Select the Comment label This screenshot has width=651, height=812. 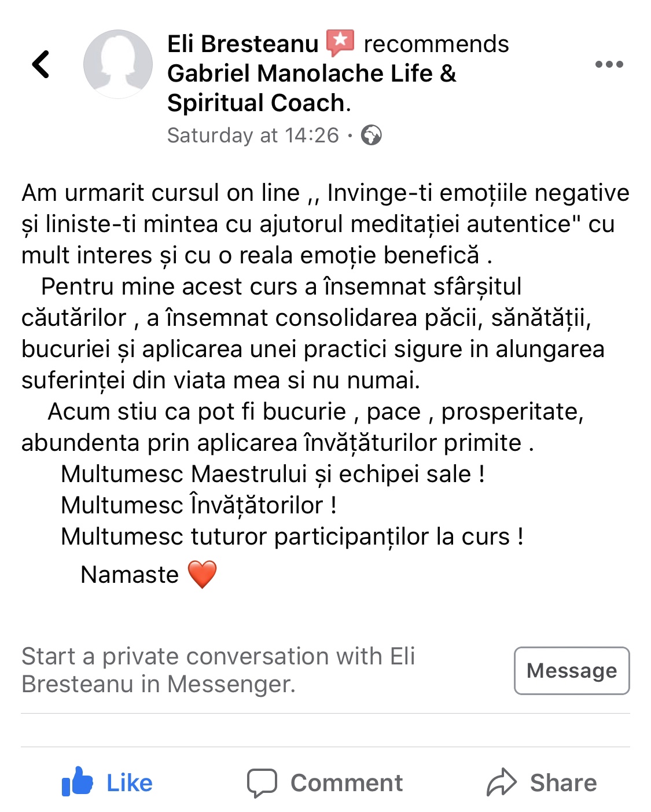347,783
